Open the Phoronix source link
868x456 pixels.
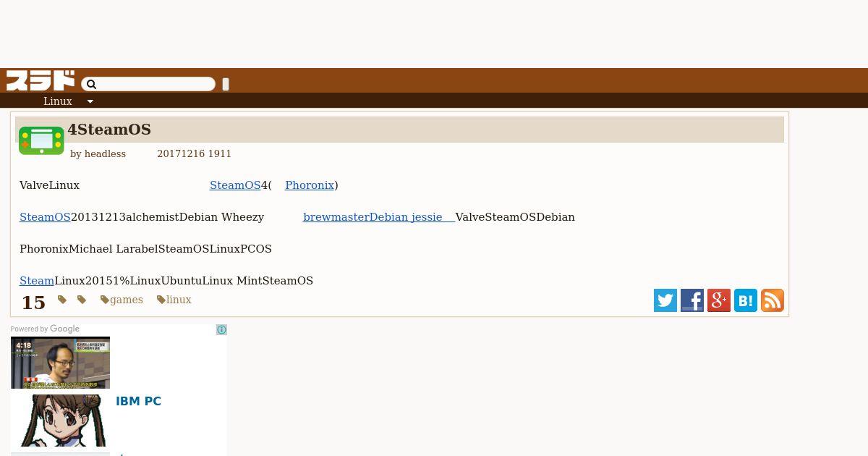click(x=310, y=185)
